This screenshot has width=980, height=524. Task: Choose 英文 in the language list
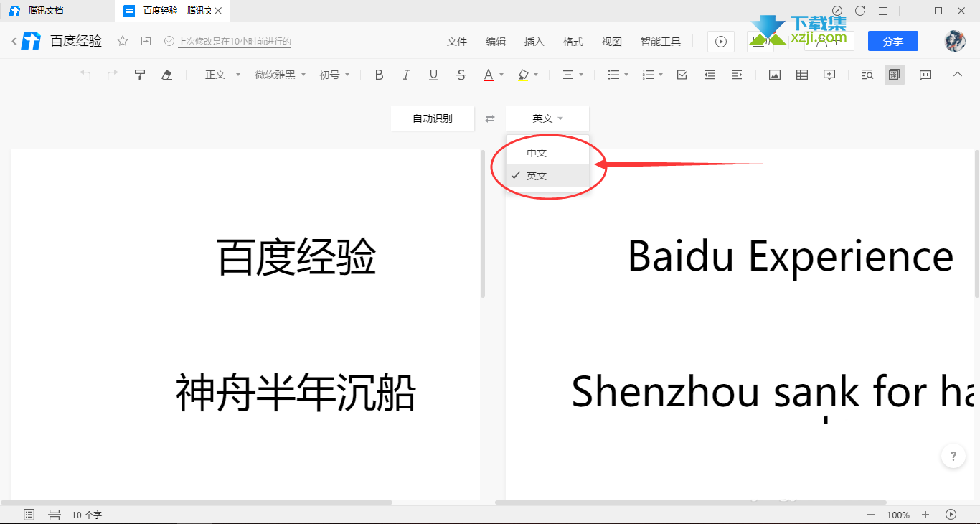[x=547, y=175]
